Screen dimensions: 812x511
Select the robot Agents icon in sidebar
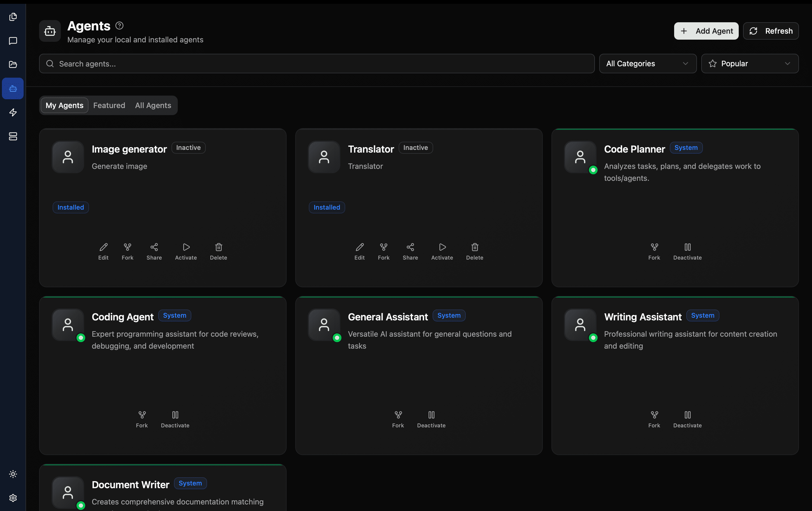coord(13,88)
